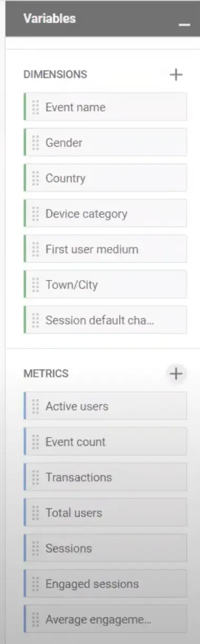Image resolution: width=200 pixels, height=644 pixels.
Task: Select the Town/City dimension
Action: pos(105,285)
